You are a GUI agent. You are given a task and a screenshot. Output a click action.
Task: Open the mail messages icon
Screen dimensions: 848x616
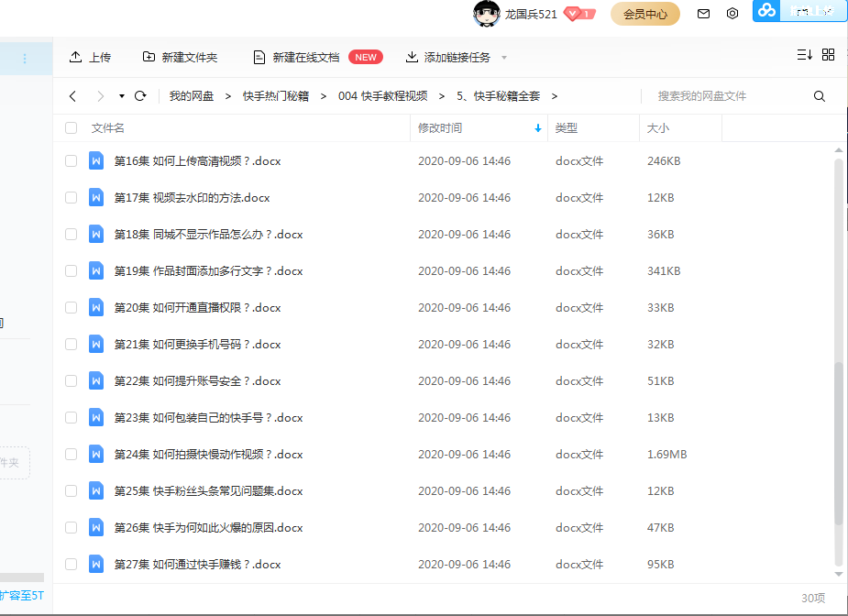[x=703, y=14]
